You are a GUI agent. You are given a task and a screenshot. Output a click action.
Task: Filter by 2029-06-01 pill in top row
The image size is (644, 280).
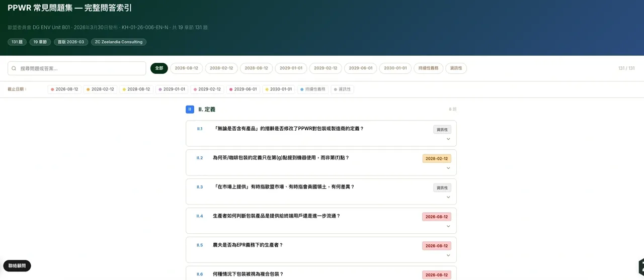tap(360, 68)
